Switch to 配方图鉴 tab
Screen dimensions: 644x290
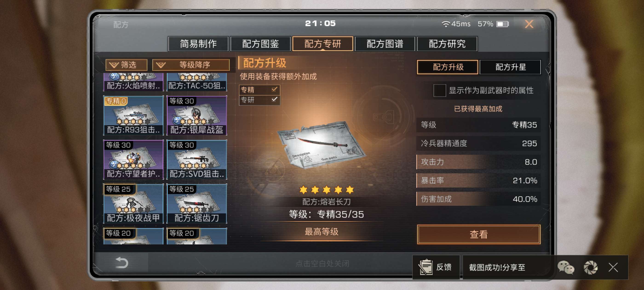pos(260,44)
